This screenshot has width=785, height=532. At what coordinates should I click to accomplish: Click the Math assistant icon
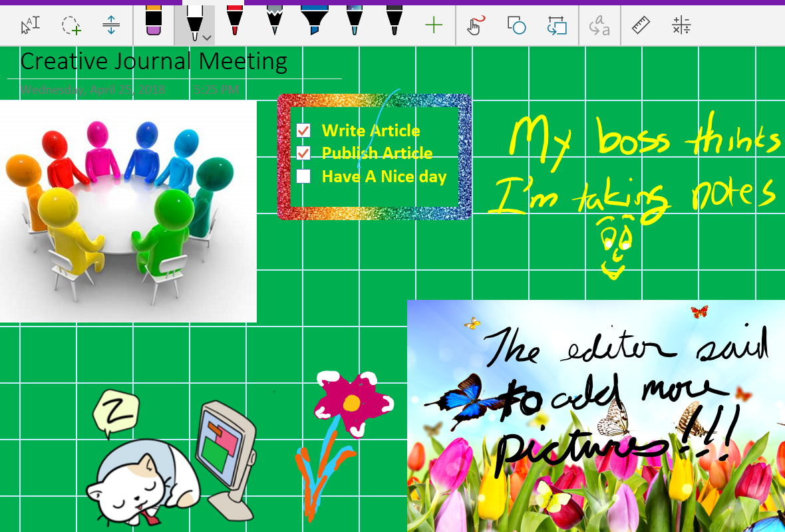tap(681, 25)
